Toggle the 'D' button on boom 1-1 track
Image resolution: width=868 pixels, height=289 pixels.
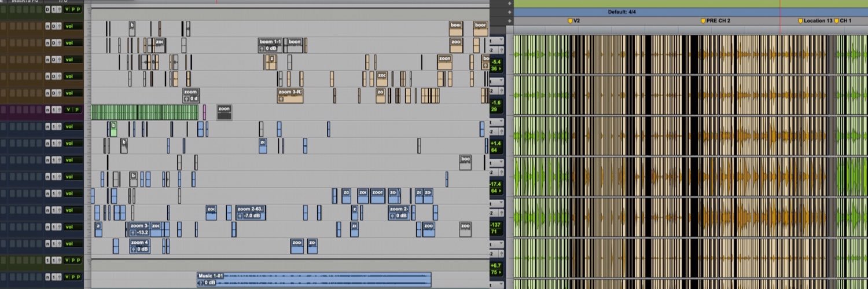(x=54, y=43)
